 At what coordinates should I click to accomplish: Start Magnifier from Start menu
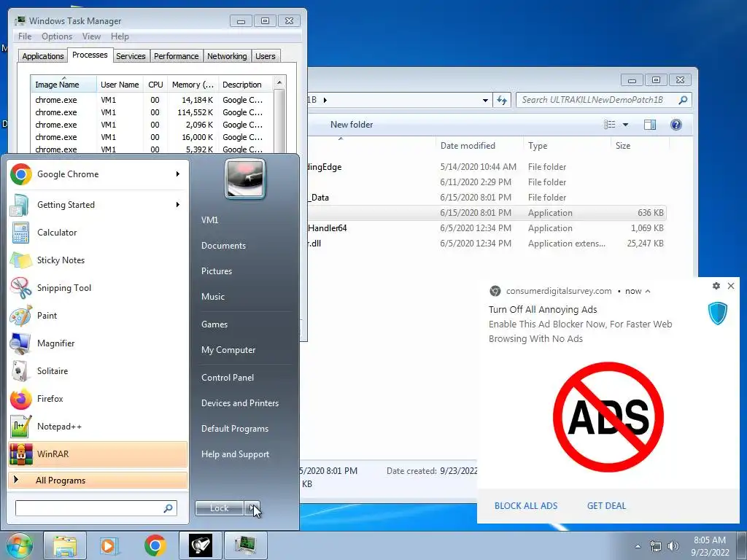pyautogui.click(x=98, y=343)
